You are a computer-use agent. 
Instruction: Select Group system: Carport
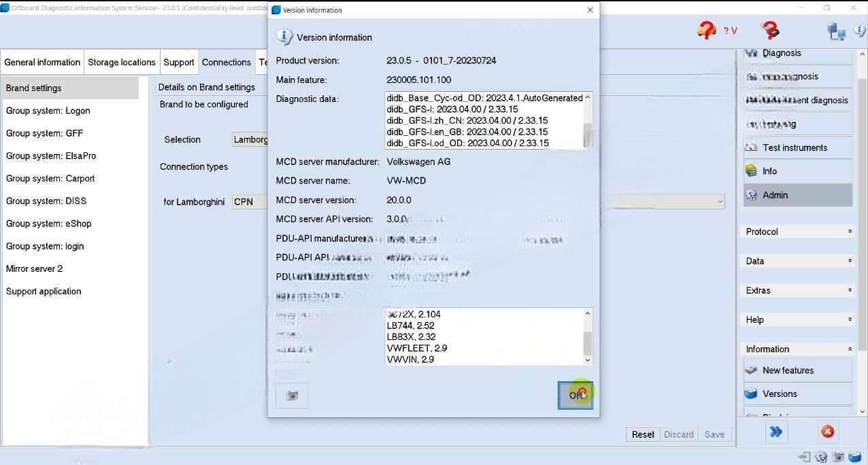pyautogui.click(x=71, y=178)
